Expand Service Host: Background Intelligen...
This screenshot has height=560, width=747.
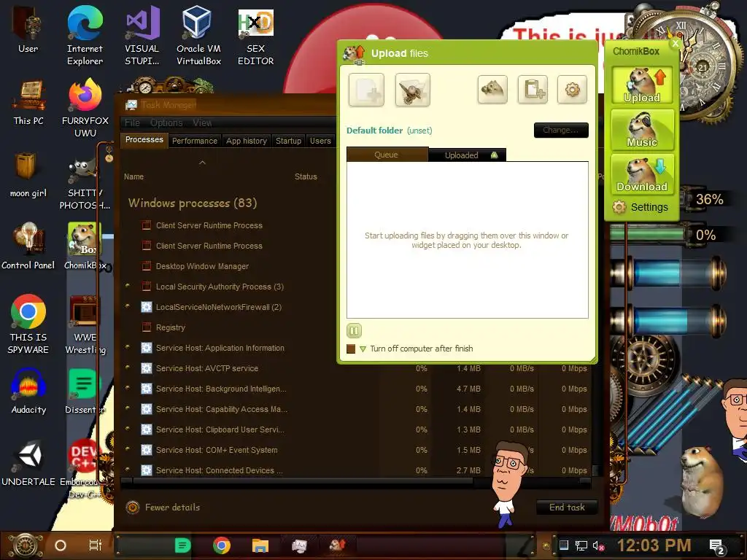pos(128,389)
